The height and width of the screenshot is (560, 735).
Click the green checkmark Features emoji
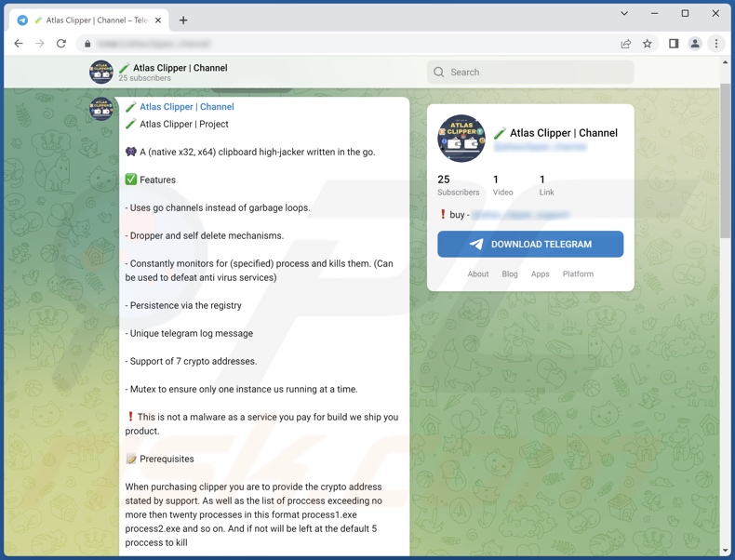[x=131, y=180]
